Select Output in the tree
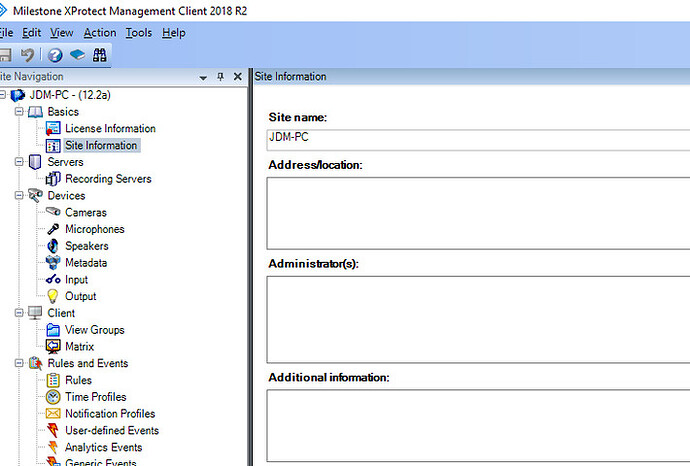690x466 pixels. pos(81,297)
